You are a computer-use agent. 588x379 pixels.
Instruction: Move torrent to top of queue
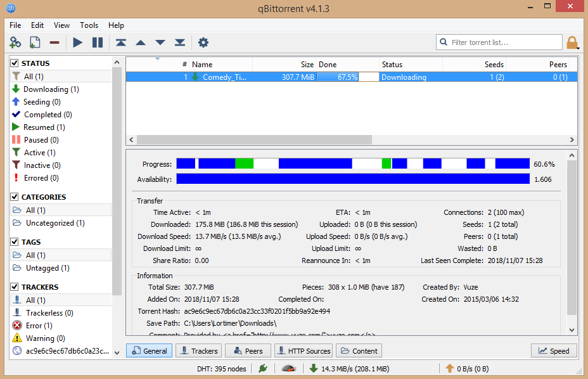(x=121, y=42)
